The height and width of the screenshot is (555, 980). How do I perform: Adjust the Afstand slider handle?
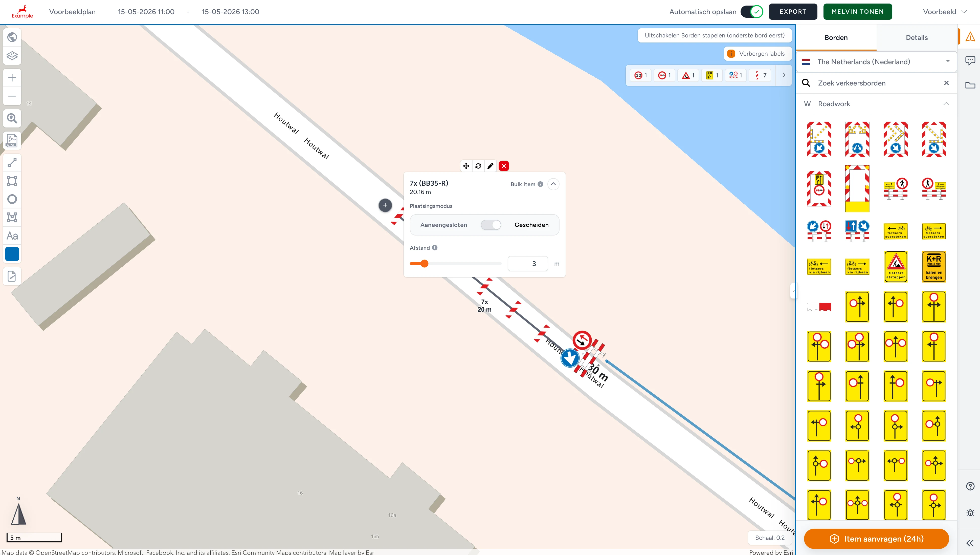click(x=424, y=263)
